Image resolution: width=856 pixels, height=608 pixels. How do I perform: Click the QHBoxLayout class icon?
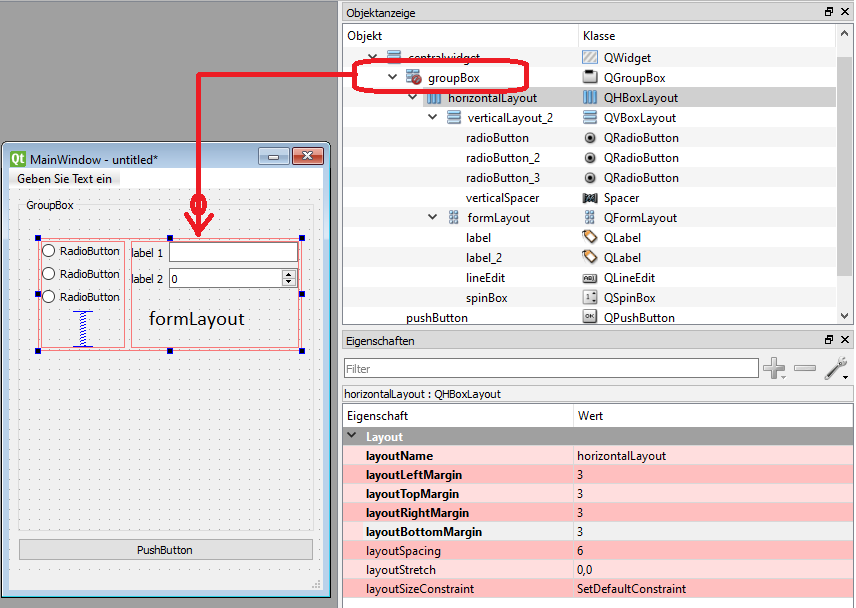(x=590, y=98)
